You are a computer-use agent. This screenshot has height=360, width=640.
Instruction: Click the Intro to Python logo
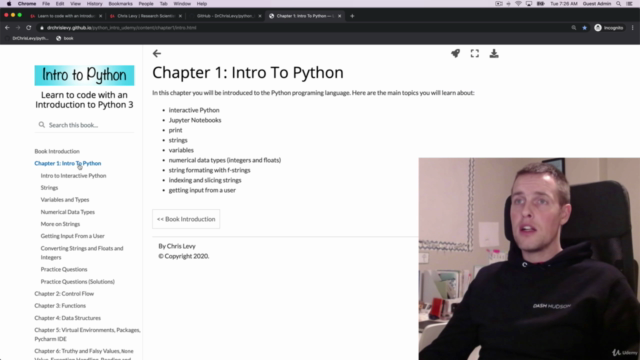click(x=84, y=76)
